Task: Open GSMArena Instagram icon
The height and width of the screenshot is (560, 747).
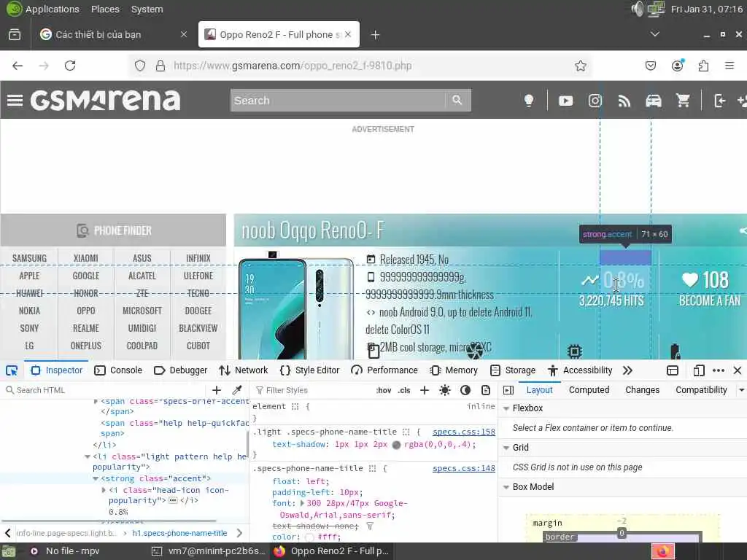Action: (595, 101)
